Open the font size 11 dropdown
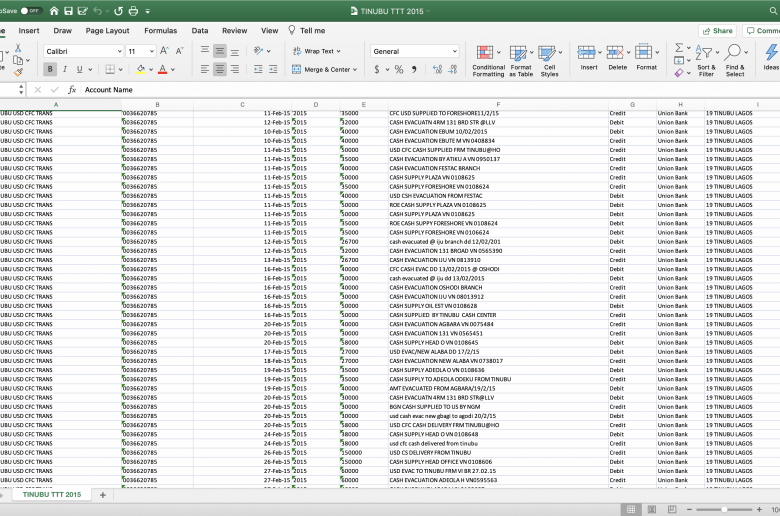 [151, 51]
